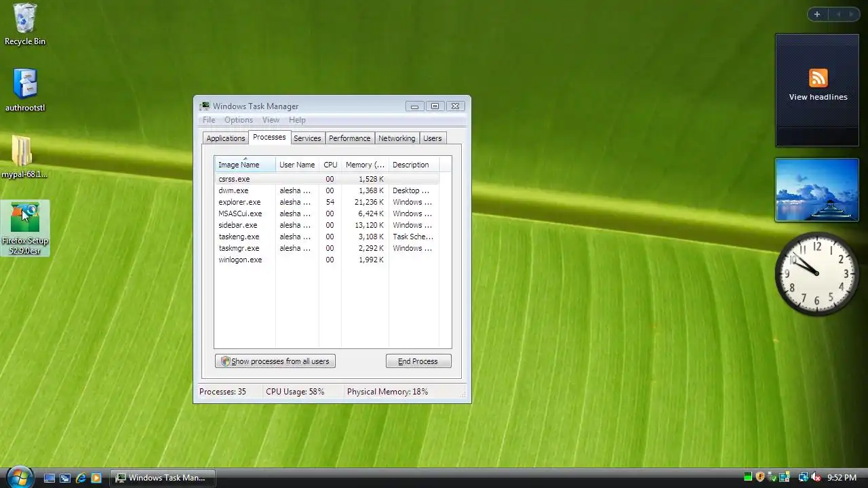This screenshot has height=488, width=868.
Task: Sort by Description column header
Action: (414, 165)
